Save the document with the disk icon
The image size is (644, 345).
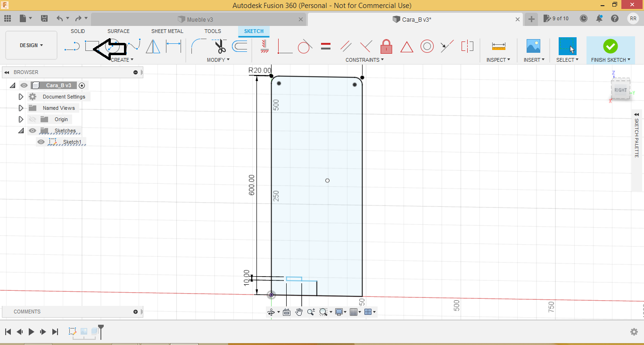coord(44,18)
